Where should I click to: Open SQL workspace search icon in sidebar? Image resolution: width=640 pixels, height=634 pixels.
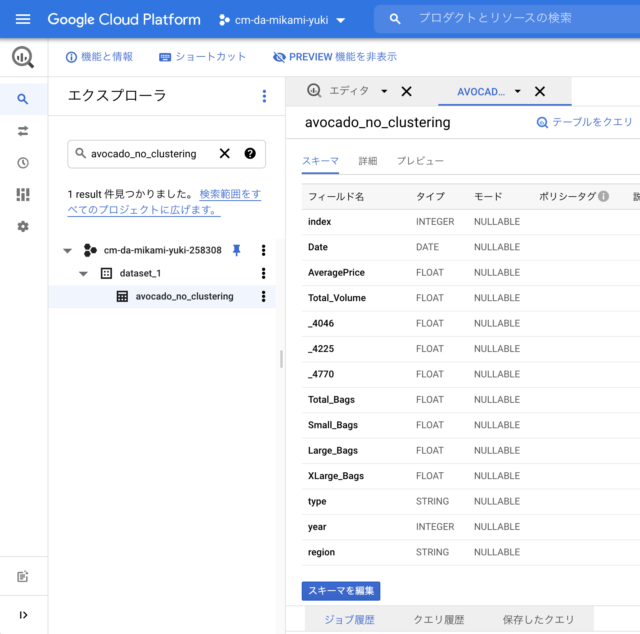pos(23,99)
